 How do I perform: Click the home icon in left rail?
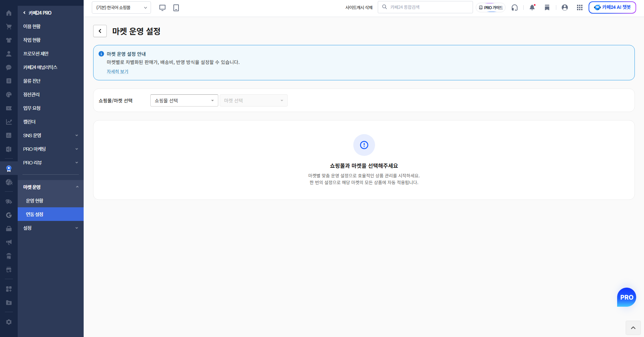click(x=9, y=13)
